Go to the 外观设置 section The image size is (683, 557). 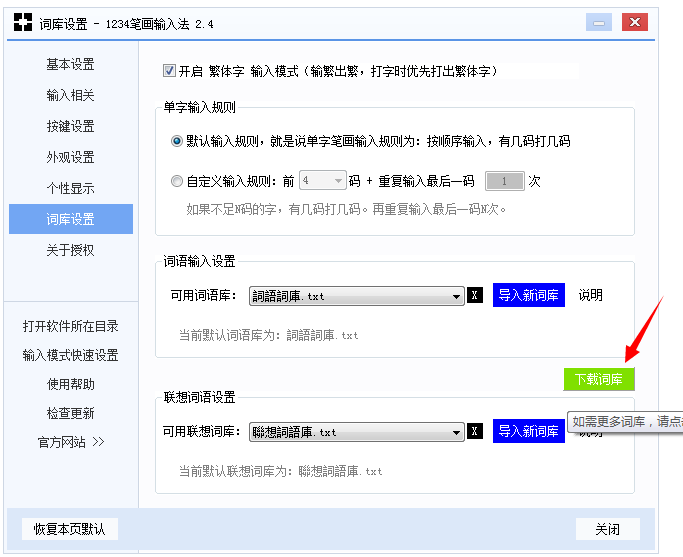[70, 158]
